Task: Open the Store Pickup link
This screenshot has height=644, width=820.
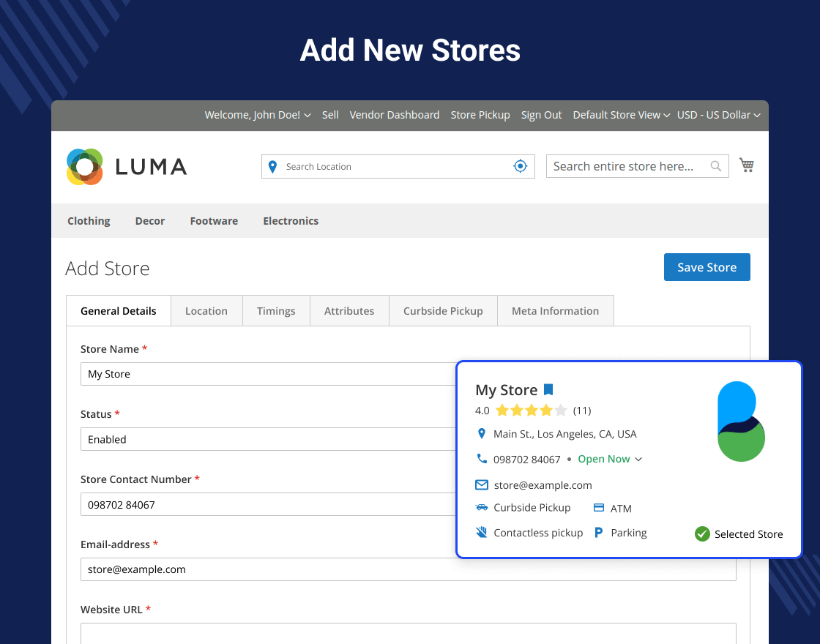Action: click(480, 115)
